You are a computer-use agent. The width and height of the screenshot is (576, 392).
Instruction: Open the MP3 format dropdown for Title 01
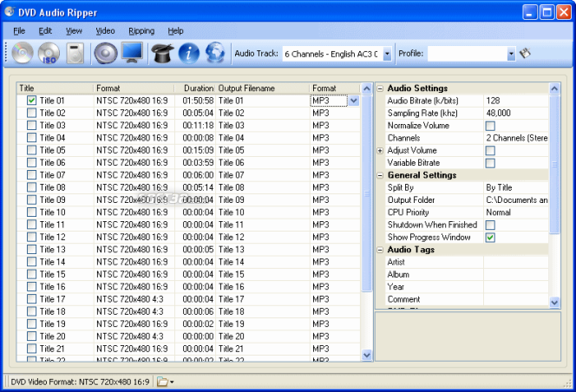pyautogui.click(x=354, y=101)
